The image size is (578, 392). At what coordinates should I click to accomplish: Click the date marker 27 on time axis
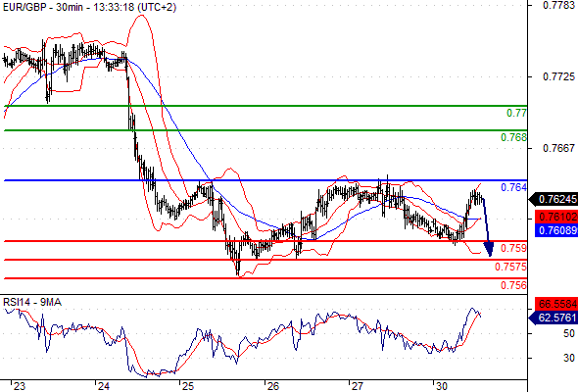click(357, 386)
